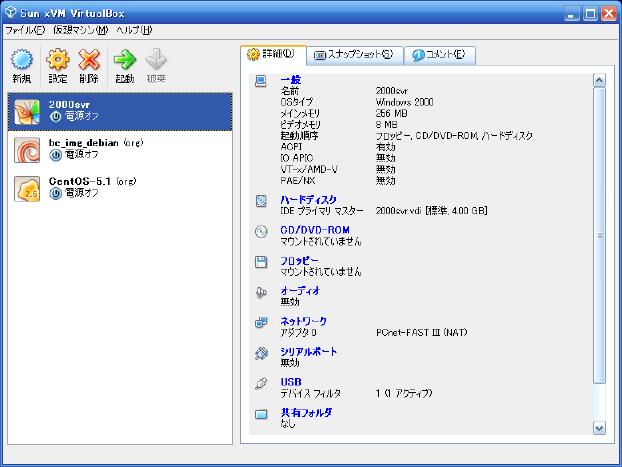Click the IDE プライマリ マスター label

[322, 211]
